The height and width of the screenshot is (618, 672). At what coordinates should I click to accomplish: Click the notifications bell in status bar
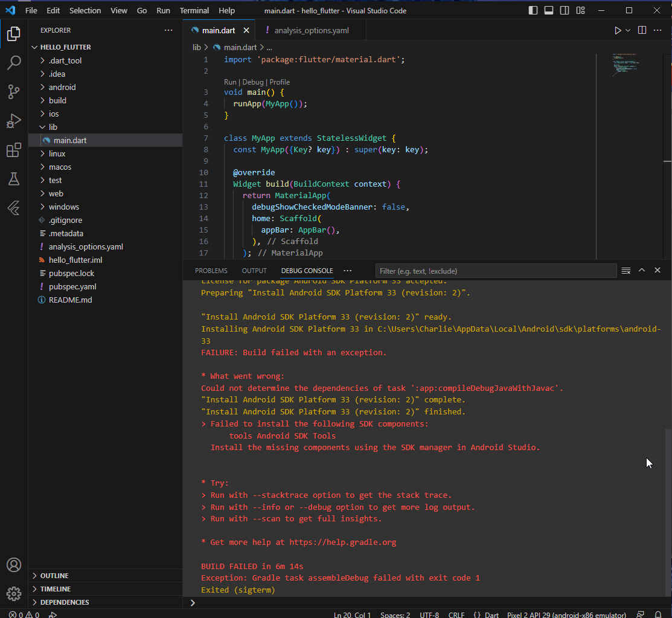[658, 614]
